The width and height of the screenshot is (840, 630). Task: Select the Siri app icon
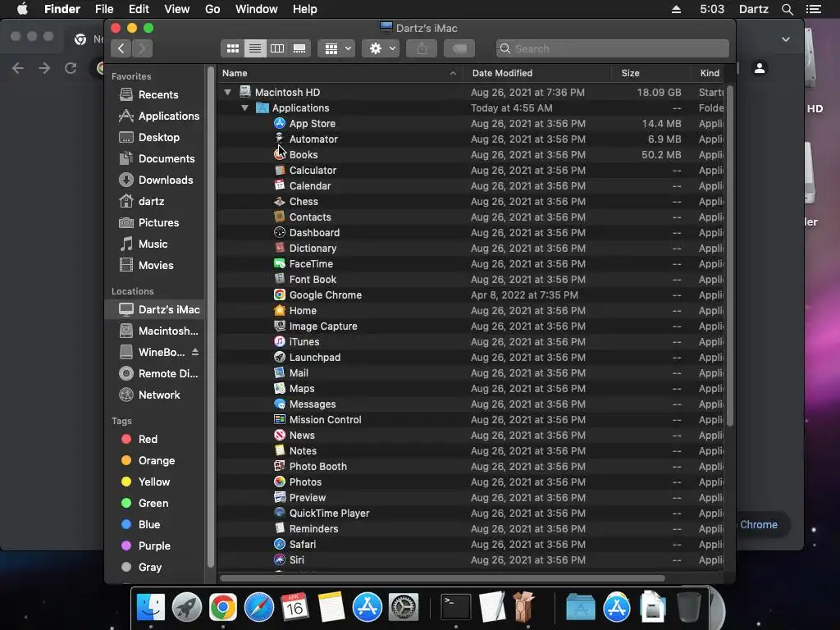[279, 559]
